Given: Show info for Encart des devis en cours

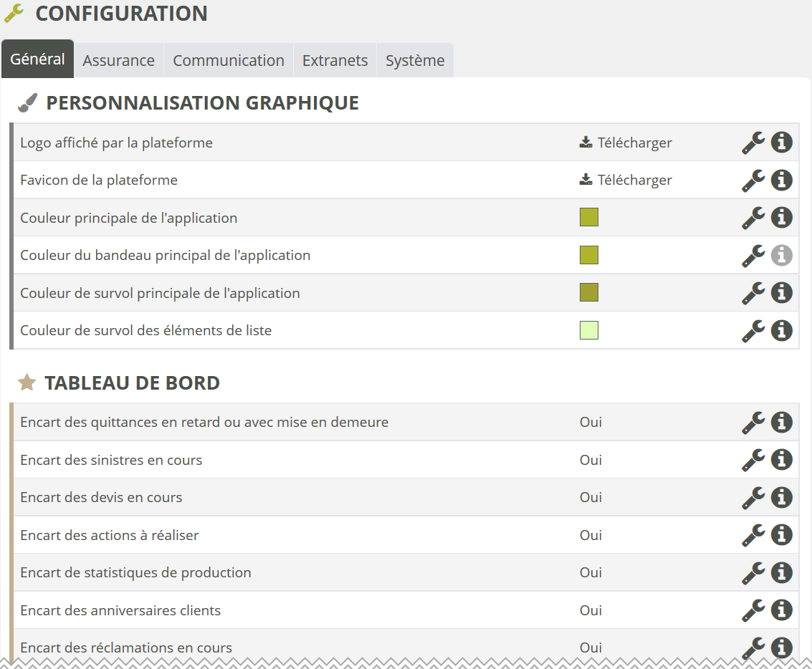Looking at the screenshot, I should pyautogui.click(x=781, y=497).
